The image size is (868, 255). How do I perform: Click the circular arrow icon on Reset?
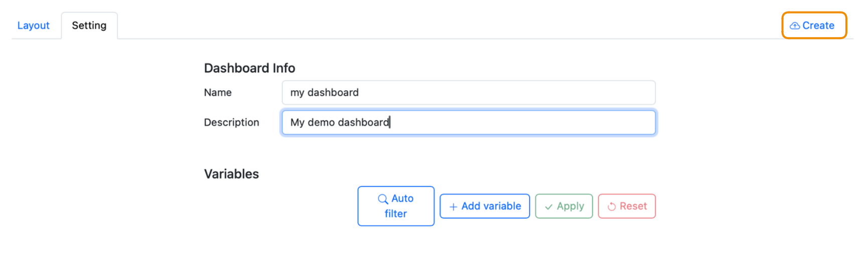[x=612, y=206]
